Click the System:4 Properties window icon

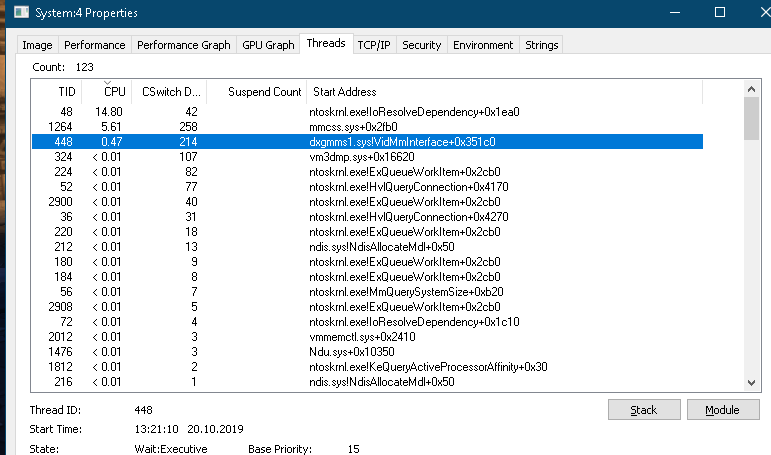point(21,12)
